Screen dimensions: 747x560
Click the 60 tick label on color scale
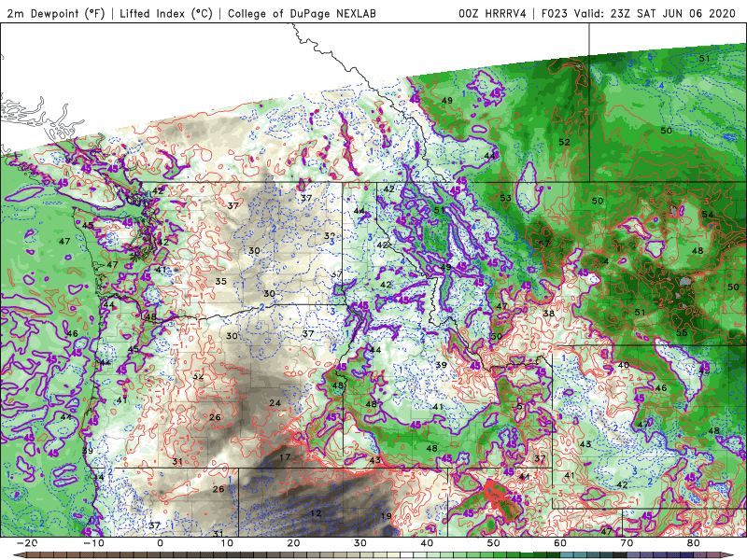[x=560, y=543]
